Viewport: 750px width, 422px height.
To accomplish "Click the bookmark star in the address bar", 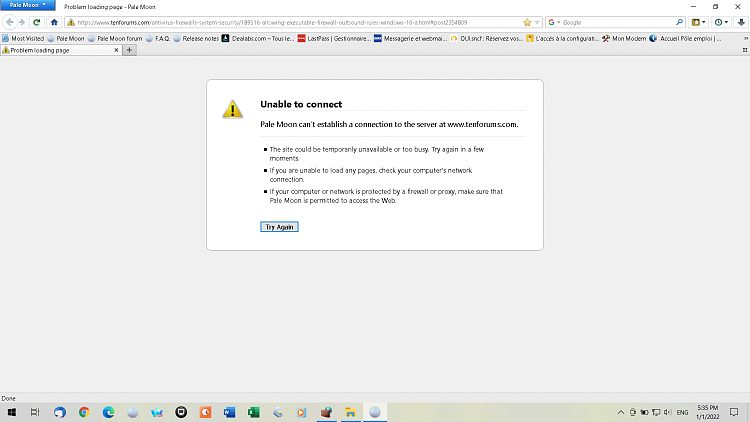I will click(x=527, y=22).
